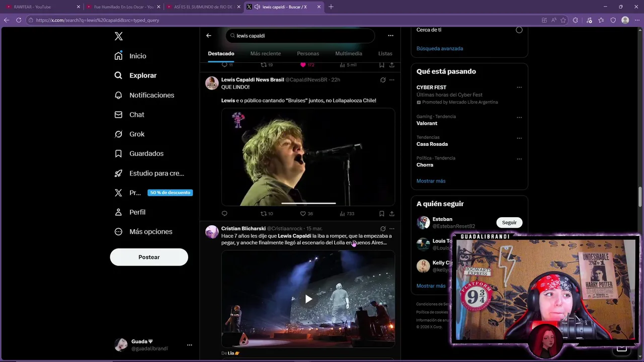This screenshot has width=644, height=362.
Task: View analytics showing 733 views
Action: click(x=347, y=214)
